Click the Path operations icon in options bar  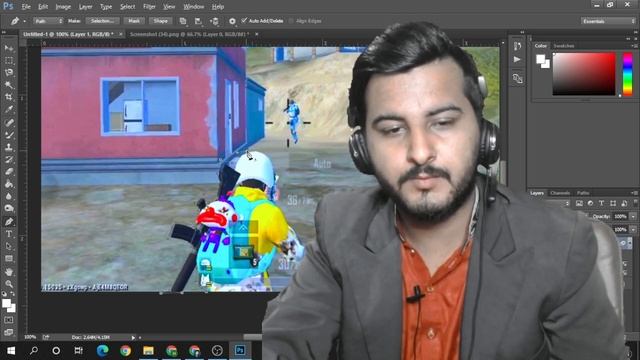tap(183, 21)
